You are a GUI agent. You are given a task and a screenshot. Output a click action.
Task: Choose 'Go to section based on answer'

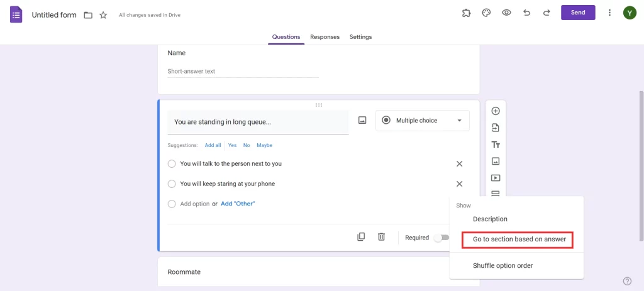point(519,239)
